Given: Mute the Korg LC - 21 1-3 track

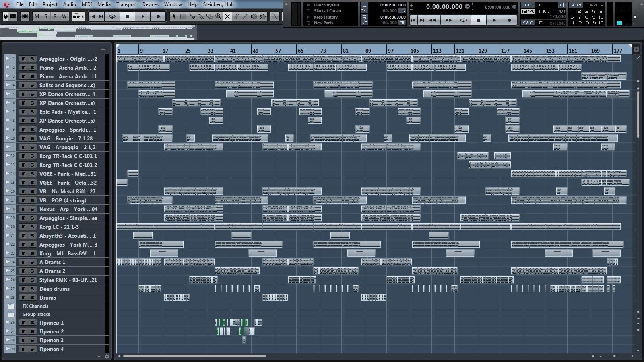Looking at the screenshot, I should pos(23,227).
